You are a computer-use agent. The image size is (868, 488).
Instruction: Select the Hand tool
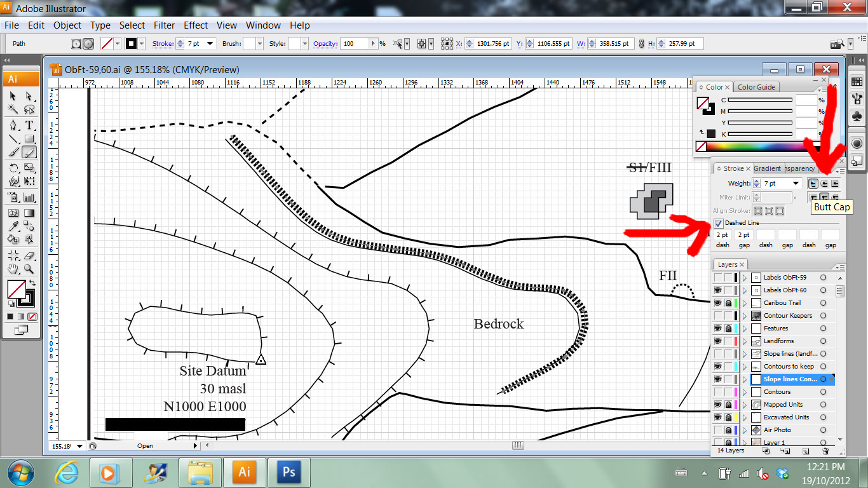(13, 269)
